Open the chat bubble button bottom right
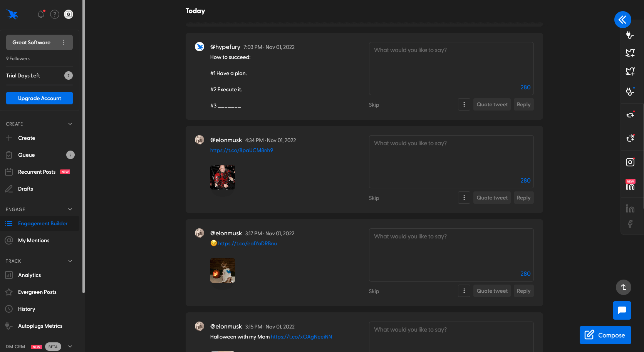Image resolution: width=644 pixels, height=352 pixels. tap(622, 310)
